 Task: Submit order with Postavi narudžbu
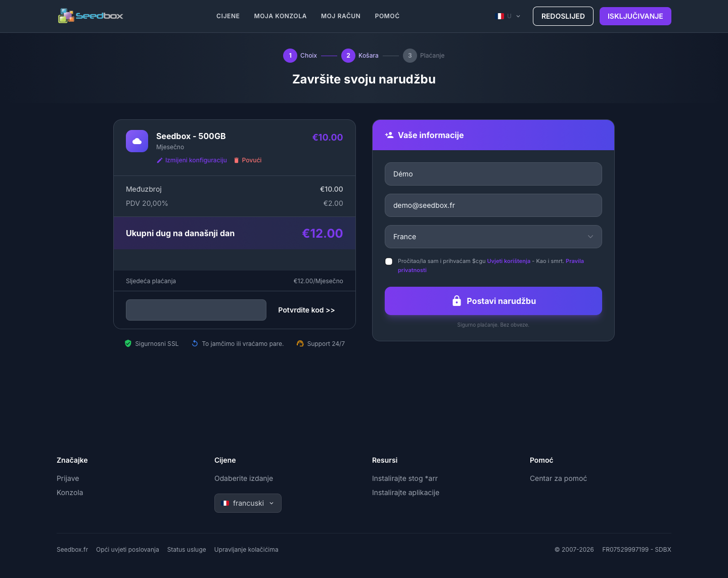493,301
